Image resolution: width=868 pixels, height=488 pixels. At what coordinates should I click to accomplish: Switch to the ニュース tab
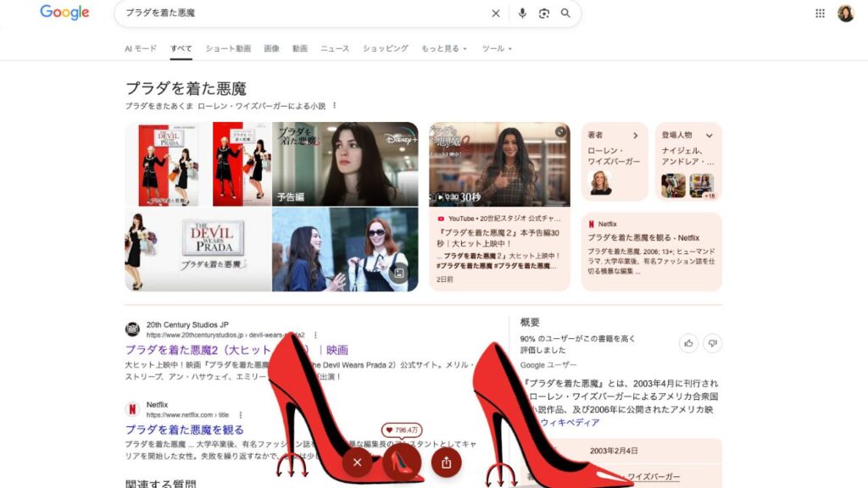pyautogui.click(x=335, y=48)
